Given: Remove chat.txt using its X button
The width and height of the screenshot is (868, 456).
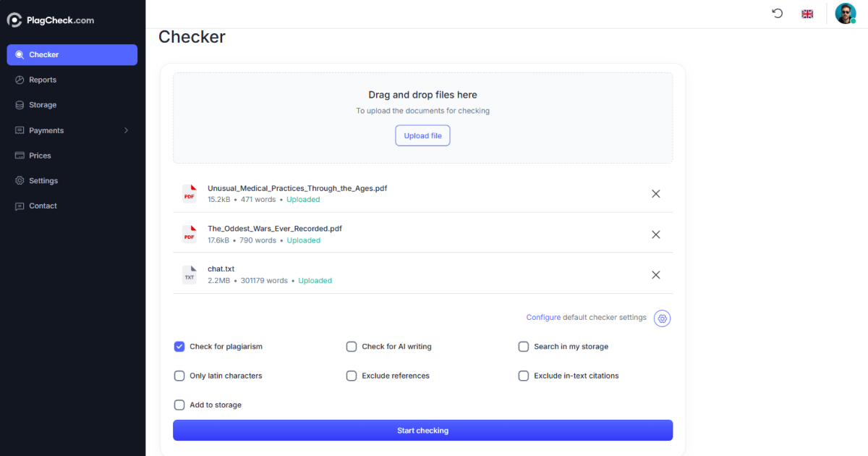Looking at the screenshot, I should (656, 275).
